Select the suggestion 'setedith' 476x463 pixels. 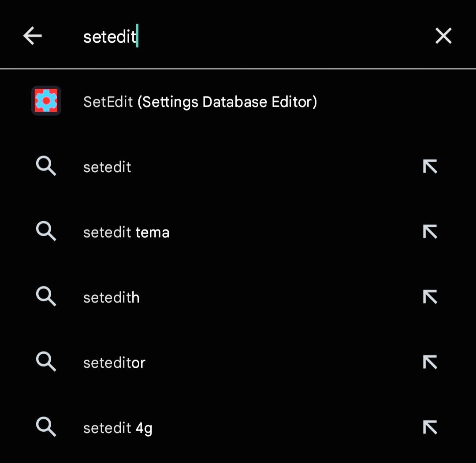[x=111, y=297]
